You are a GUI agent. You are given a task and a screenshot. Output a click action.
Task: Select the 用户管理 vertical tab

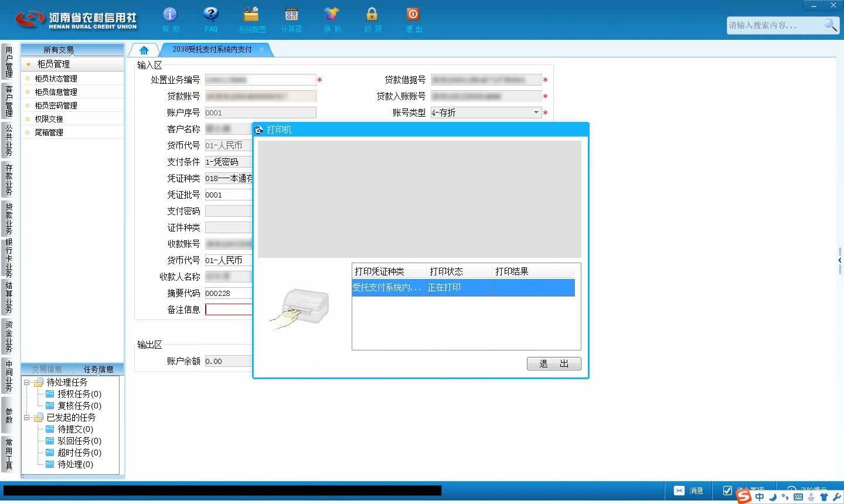pyautogui.click(x=8, y=62)
